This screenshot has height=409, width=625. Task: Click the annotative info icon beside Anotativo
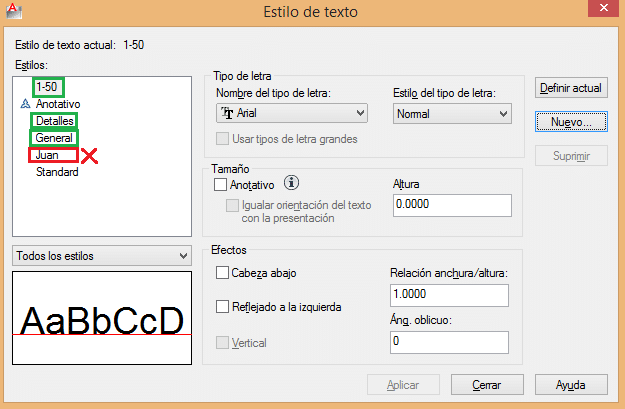291,183
